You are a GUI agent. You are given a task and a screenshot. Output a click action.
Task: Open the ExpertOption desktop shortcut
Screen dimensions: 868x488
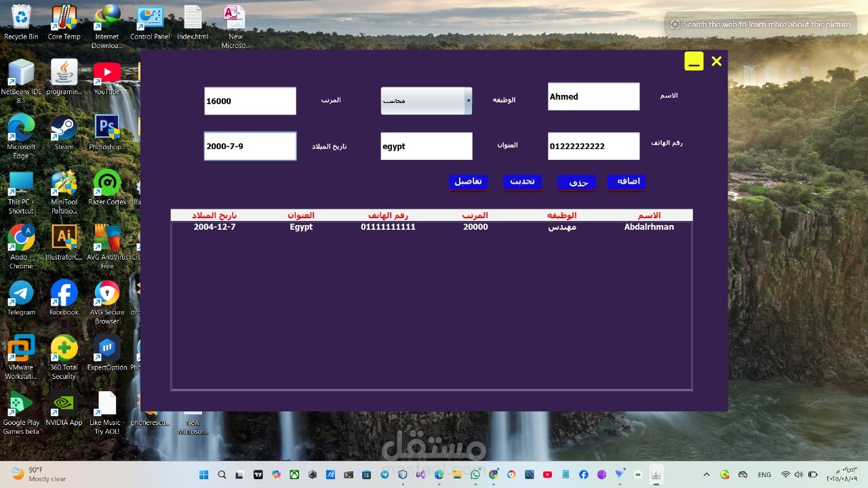pos(106,353)
